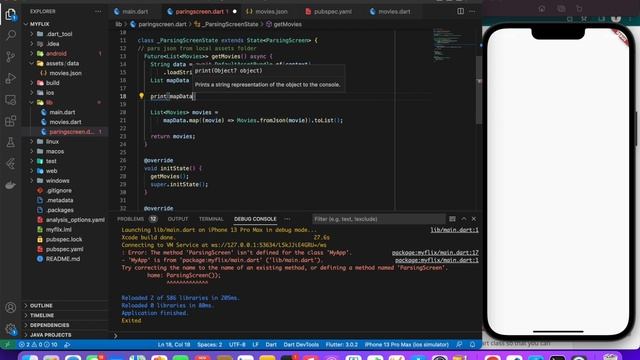The image size is (640, 360).
Task: Split the editor right
Action: point(460,11)
